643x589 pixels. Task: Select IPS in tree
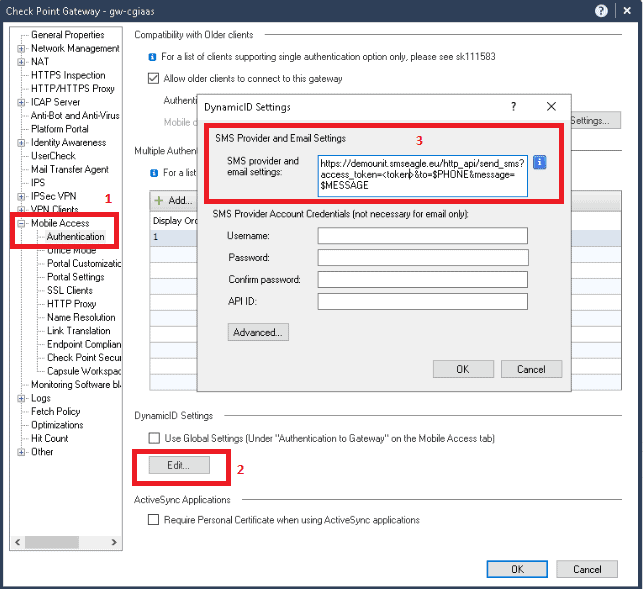(38, 183)
